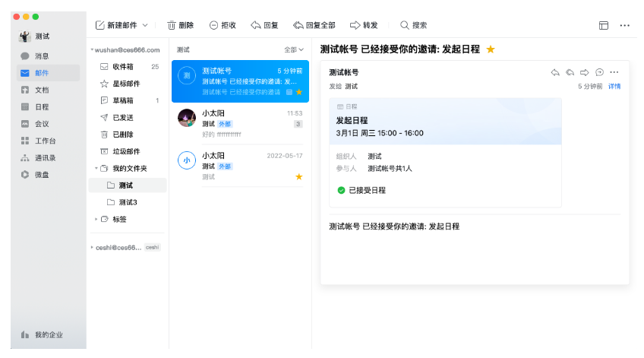644x358 pixels.
Task: Open the dropdown arrow next to 新建邮件
Action: pyautogui.click(x=145, y=26)
